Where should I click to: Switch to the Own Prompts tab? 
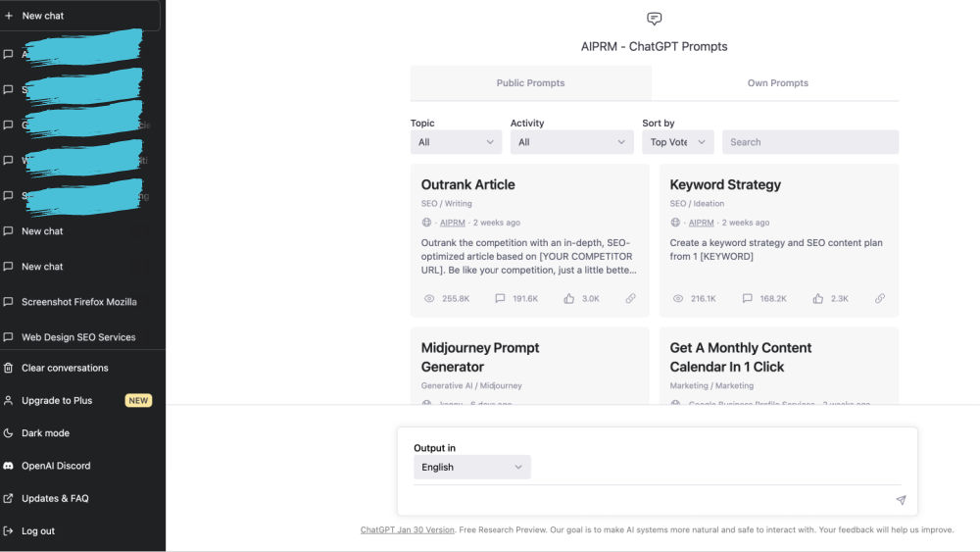click(777, 83)
